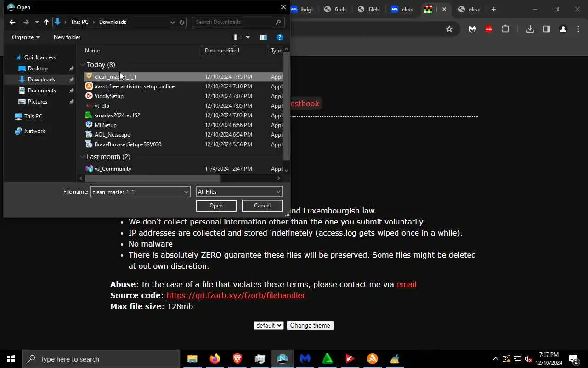Open new browser tab in Chrome
The image size is (588, 368).
[494, 9]
